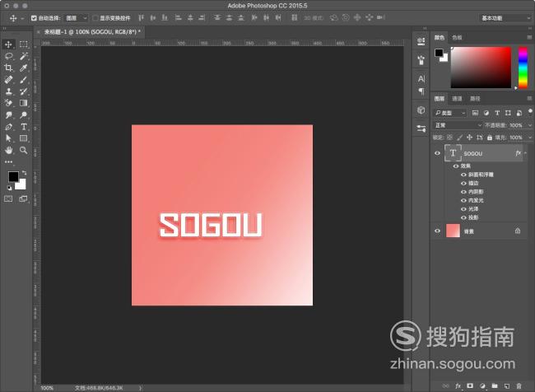Enable Show Transform Controls checkbox

(95, 18)
